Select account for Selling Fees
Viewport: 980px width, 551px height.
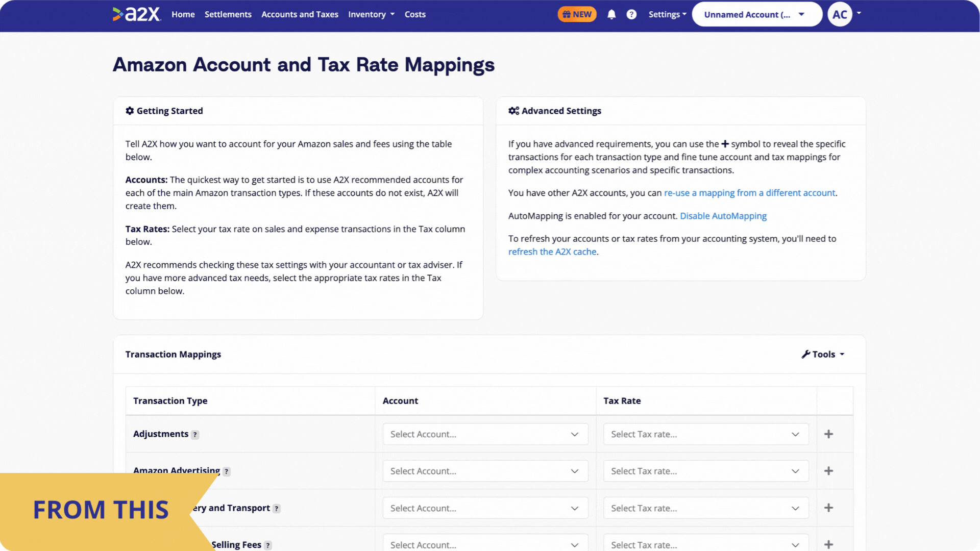485,543
